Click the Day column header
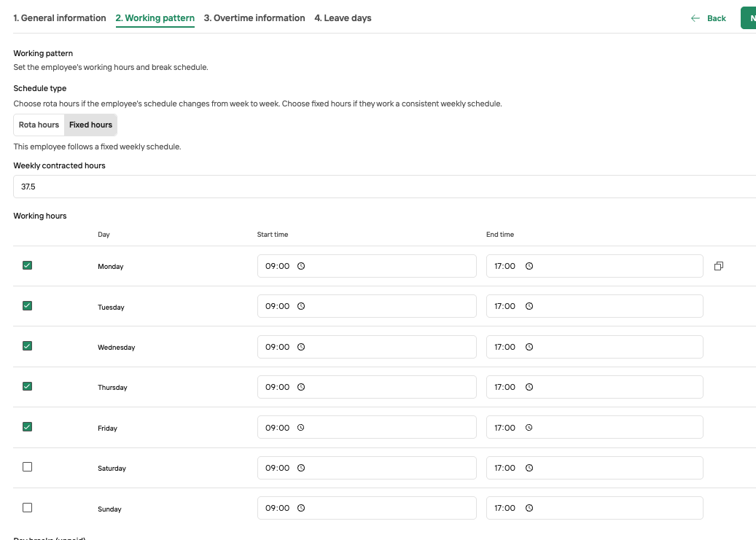 point(104,235)
